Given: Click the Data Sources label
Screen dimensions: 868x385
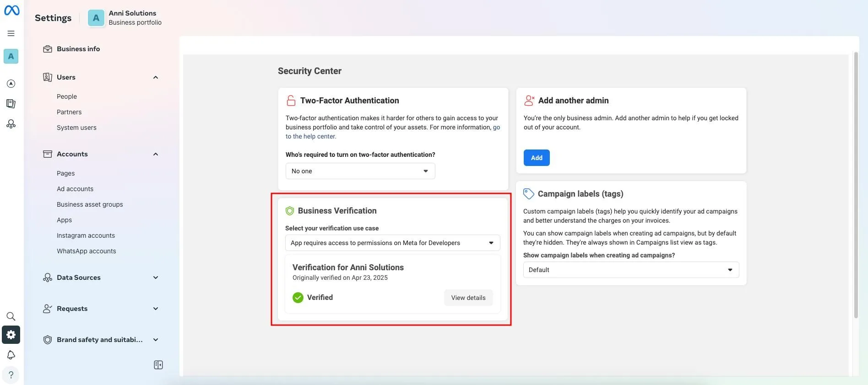Looking at the screenshot, I should point(78,278).
